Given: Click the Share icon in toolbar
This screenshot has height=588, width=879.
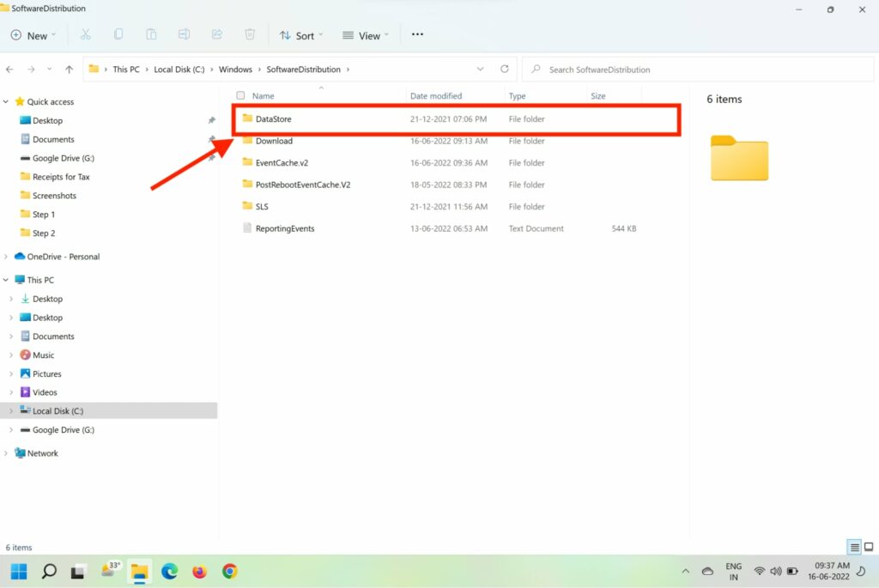Looking at the screenshot, I should point(216,35).
